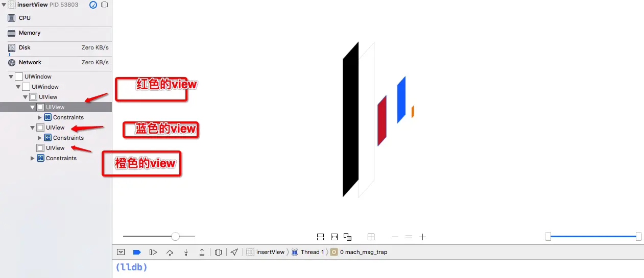Reset zoom with the equals icon

(x=409, y=237)
